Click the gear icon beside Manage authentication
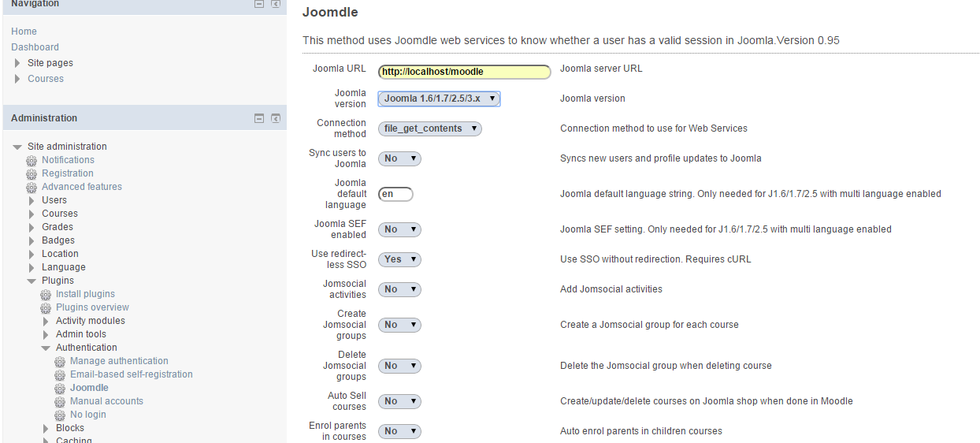Image resolution: width=980 pixels, height=443 pixels. click(x=60, y=362)
